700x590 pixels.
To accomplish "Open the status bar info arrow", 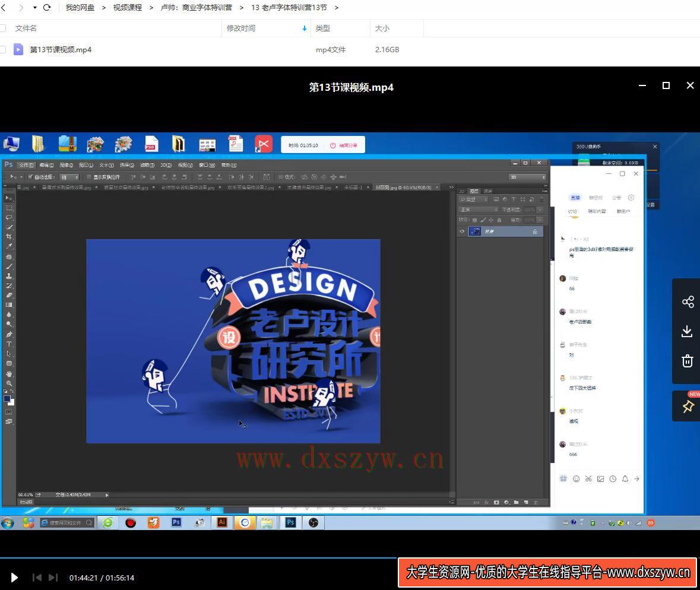I will (107, 495).
